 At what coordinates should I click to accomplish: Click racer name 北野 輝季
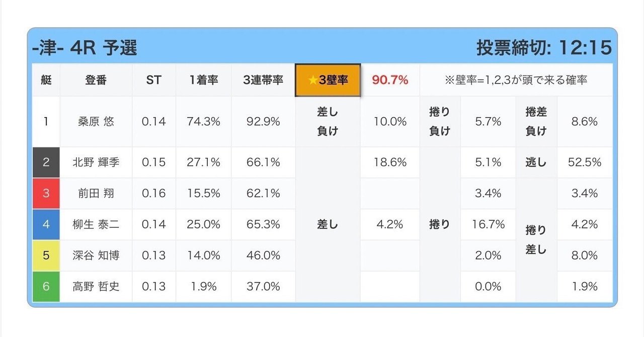(96, 162)
